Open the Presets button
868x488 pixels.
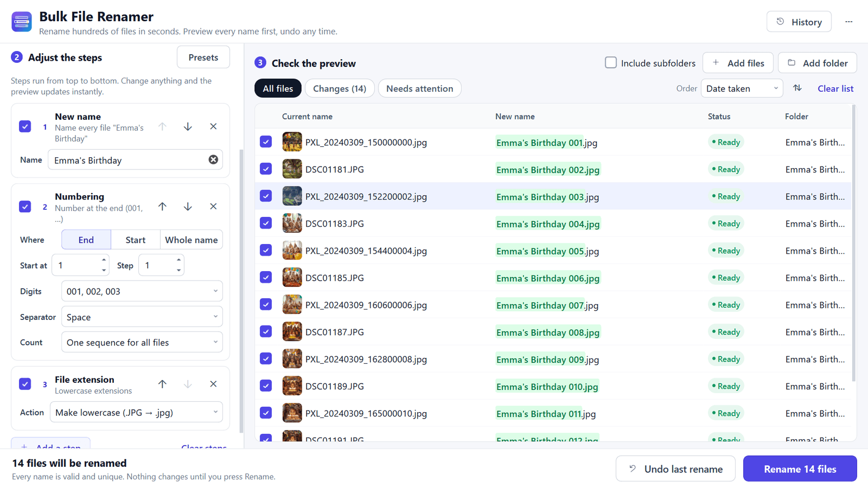point(203,57)
